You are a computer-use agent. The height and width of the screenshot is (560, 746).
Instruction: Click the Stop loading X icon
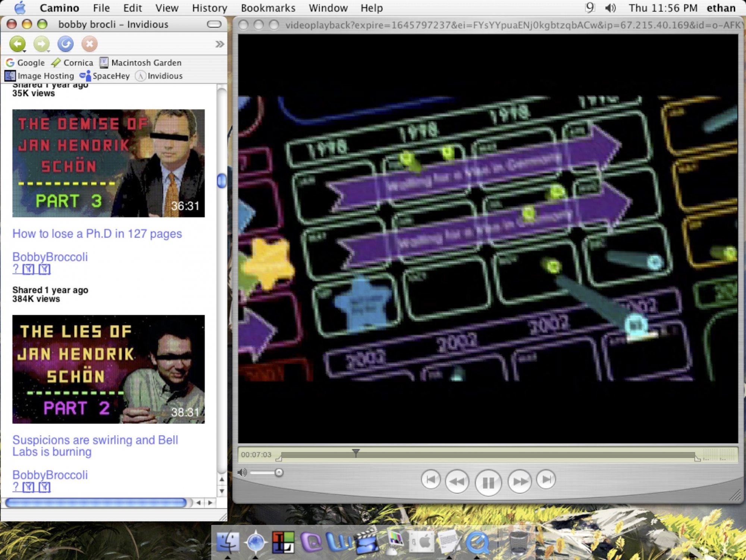pos(89,44)
